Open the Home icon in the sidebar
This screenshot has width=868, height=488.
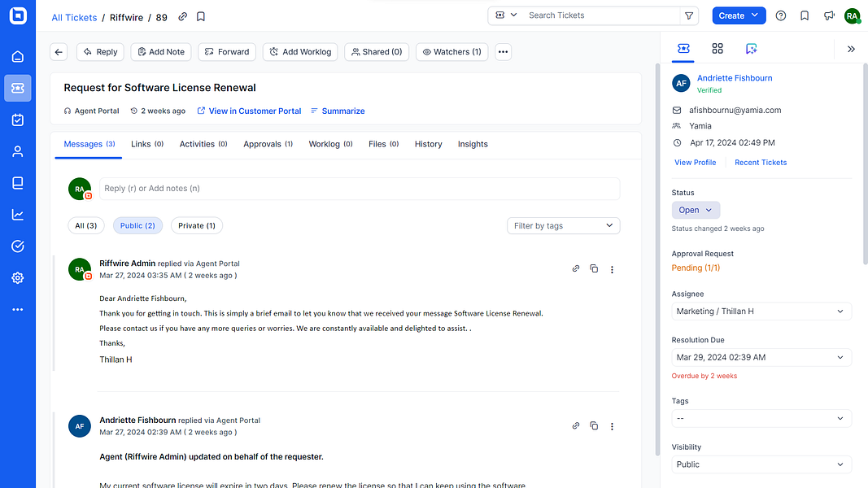click(18, 56)
